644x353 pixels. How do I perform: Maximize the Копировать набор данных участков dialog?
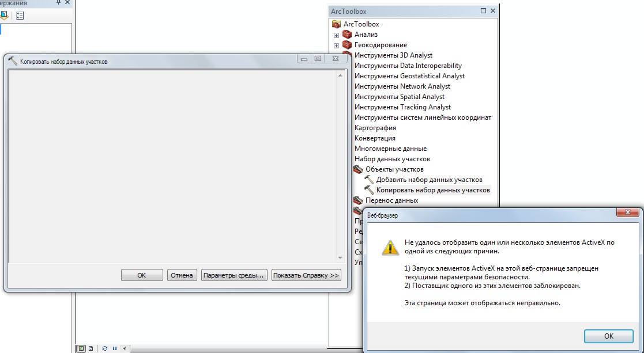[318, 59]
